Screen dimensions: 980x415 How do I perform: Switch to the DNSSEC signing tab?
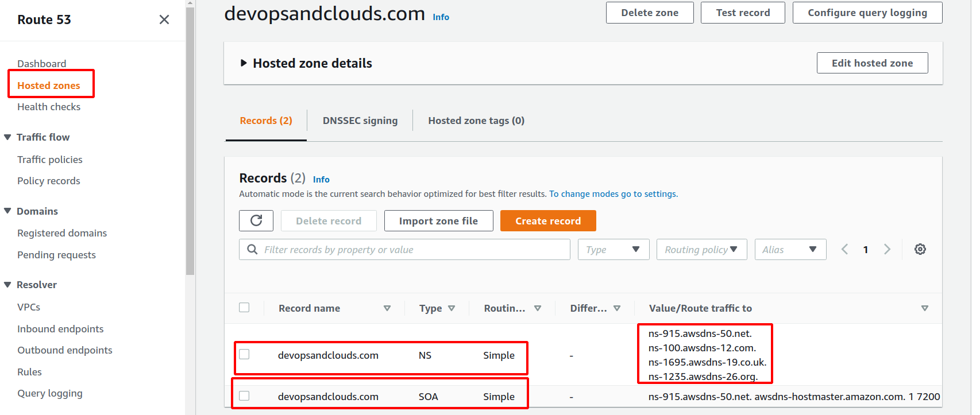[x=360, y=121]
